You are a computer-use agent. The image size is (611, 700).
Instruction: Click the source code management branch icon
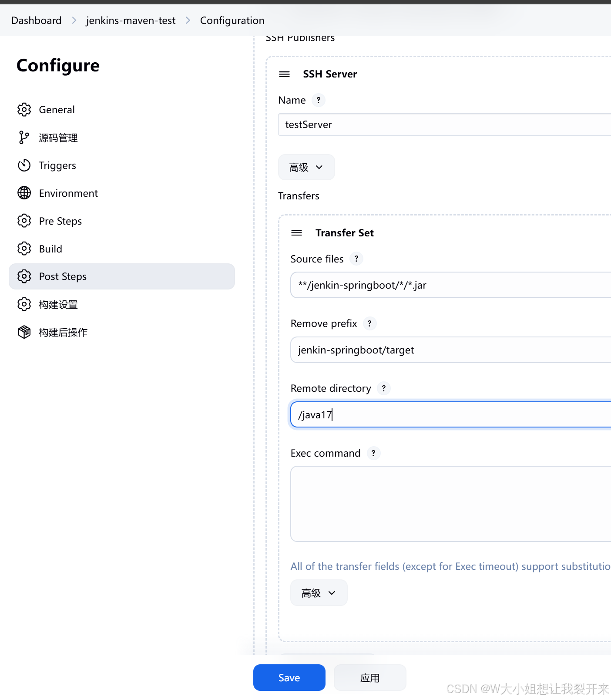coord(24,138)
